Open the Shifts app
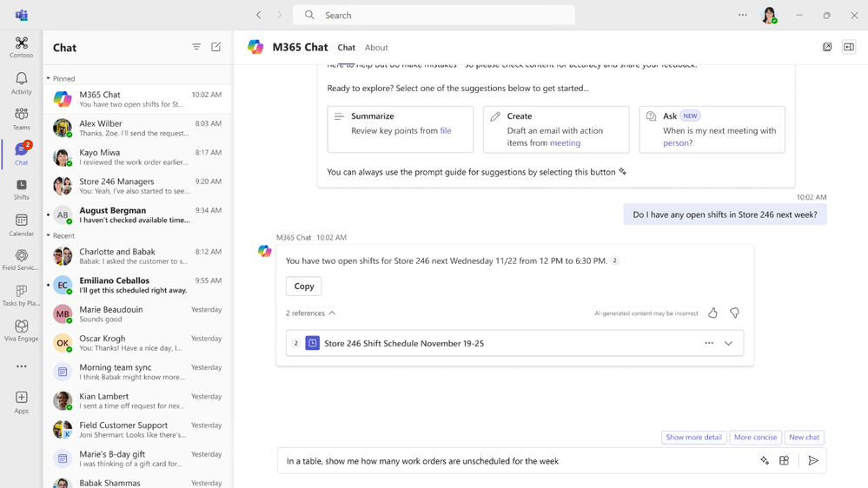Image resolution: width=868 pixels, height=488 pixels. [x=22, y=189]
